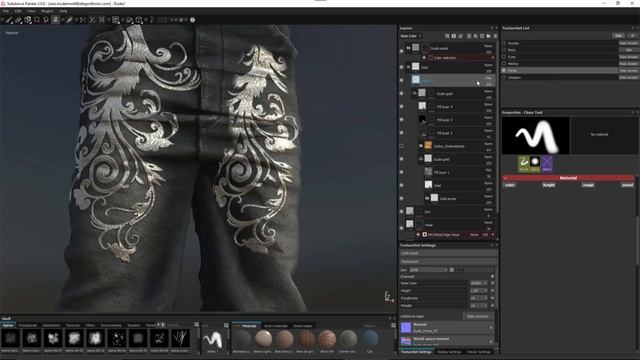Toggle visibility of Gold arrow layer
Image resolution: width=640 pixels, height=360 pixels.
[x=402, y=198]
